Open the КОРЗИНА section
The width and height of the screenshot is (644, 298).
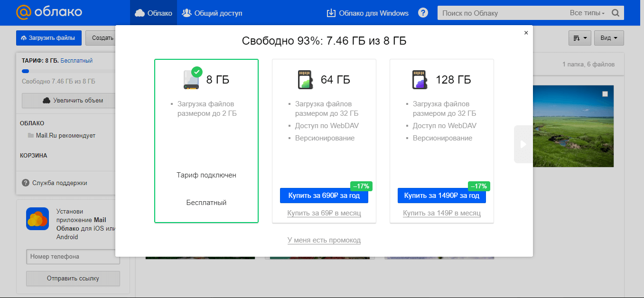(x=34, y=156)
